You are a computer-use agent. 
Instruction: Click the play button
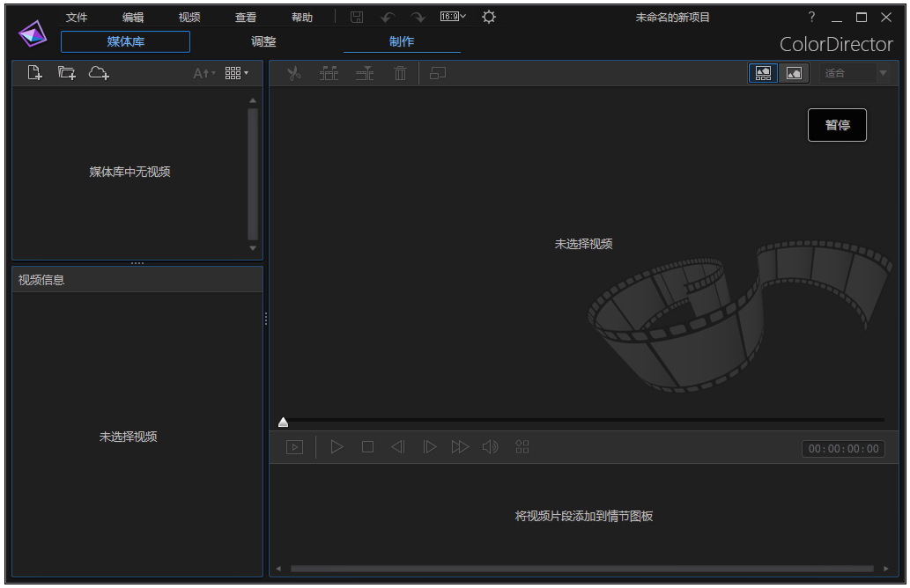click(337, 447)
